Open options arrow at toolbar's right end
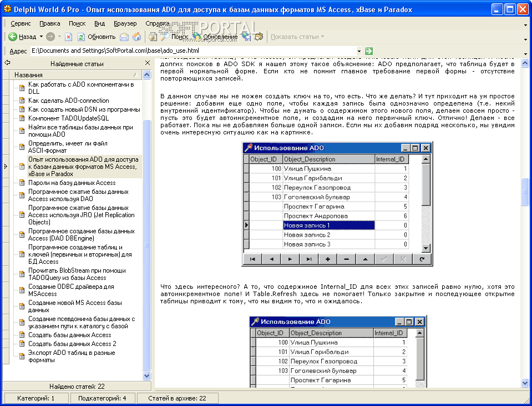This screenshot has height=406, width=532. point(525,39)
